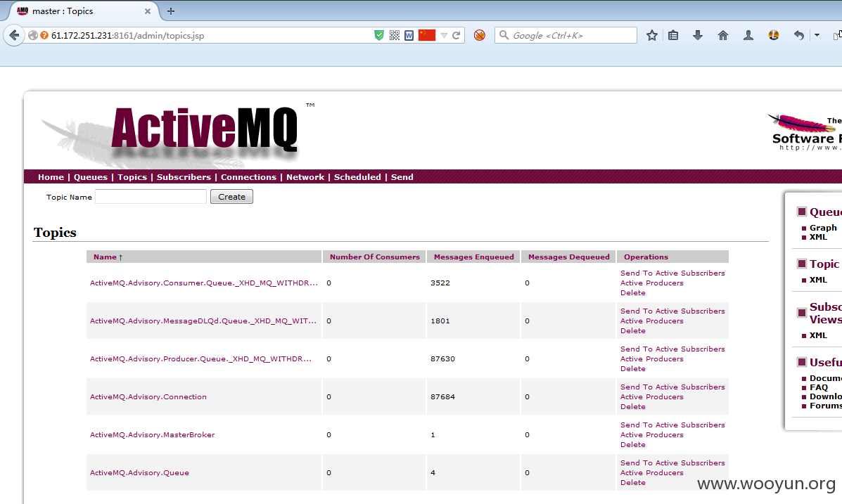
Task: Click the blue W icon in address bar
Action: coord(409,35)
